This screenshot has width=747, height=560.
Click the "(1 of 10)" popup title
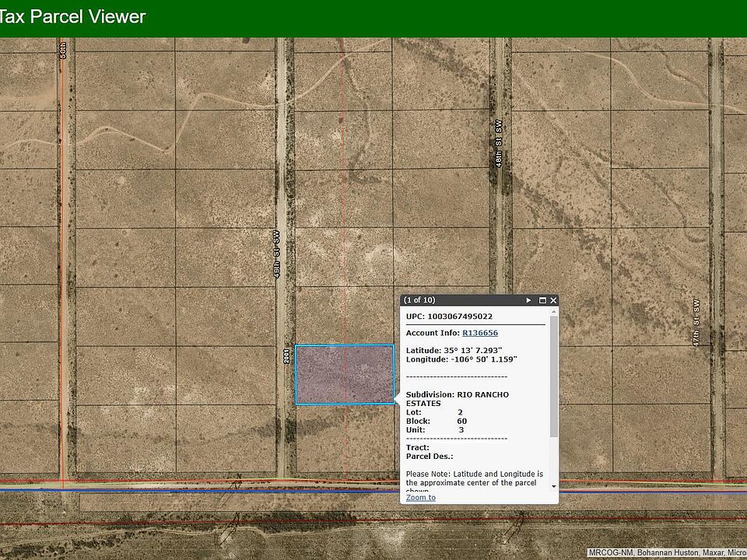coord(419,300)
